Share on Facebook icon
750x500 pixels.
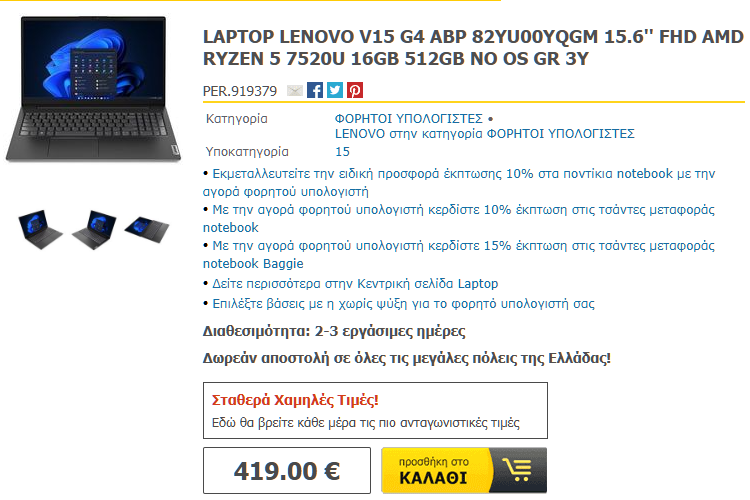click(x=315, y=90)
